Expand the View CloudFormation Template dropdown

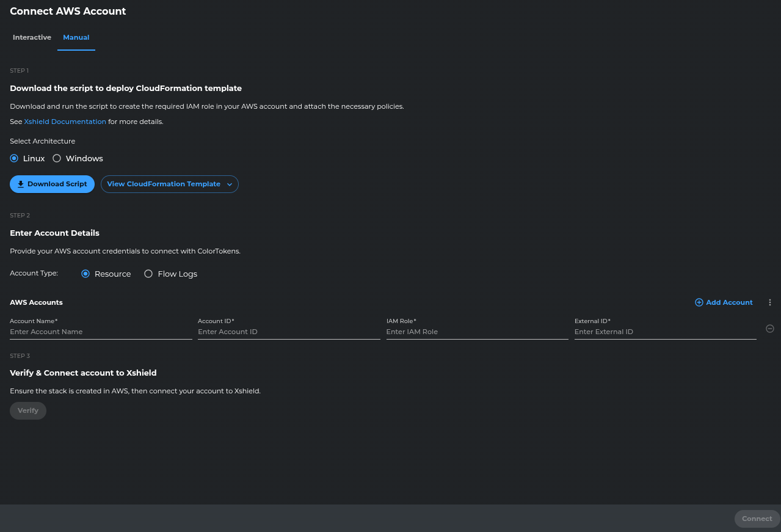click(169, 184)
